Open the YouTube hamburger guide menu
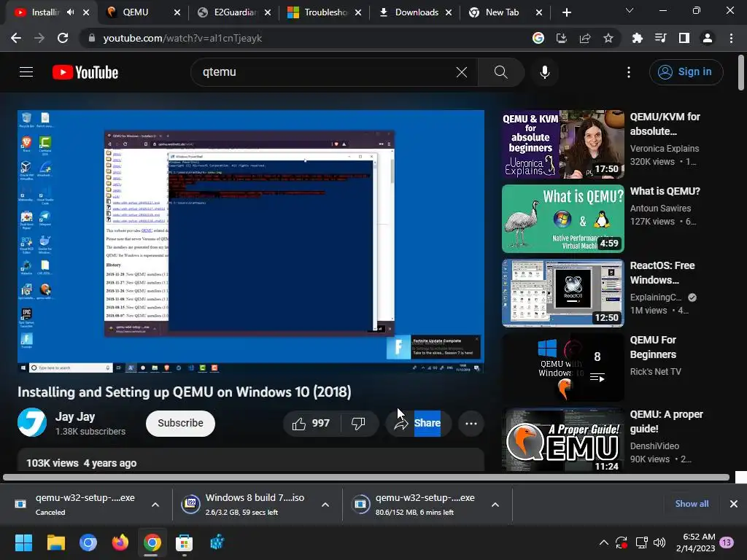 click(26, 72)
